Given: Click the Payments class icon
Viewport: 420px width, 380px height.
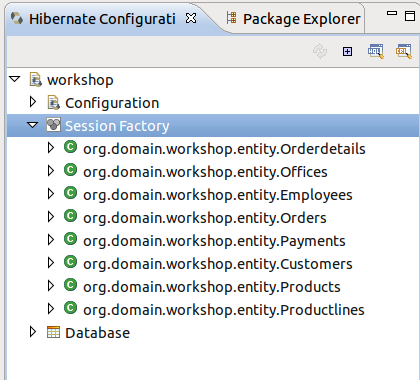Looking at the screenshot, I should click(x=70, y=239).
